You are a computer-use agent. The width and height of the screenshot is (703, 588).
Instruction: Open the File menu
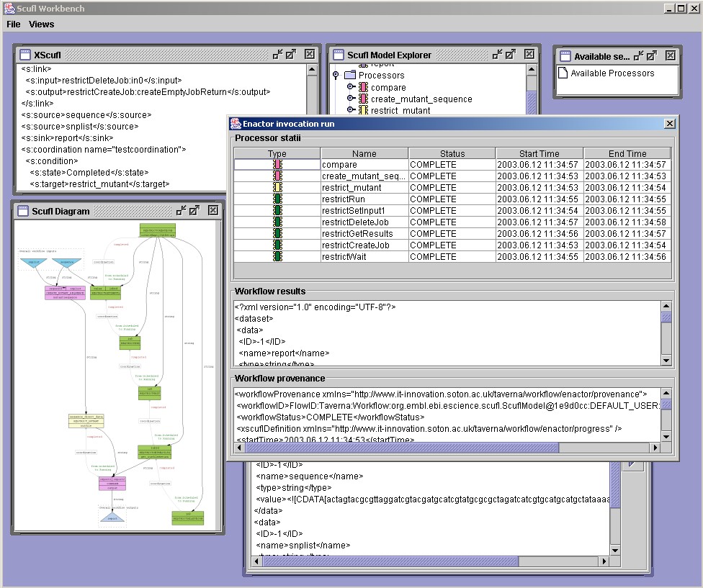click(13, 24)
